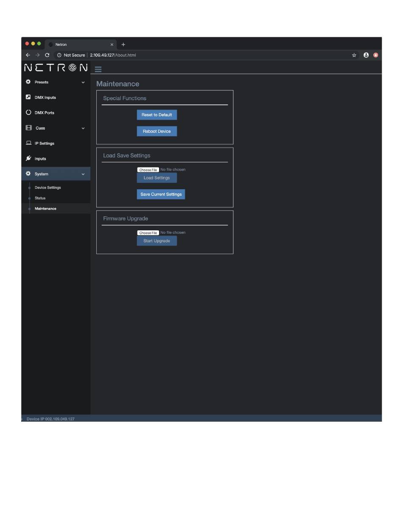Choose a file under Load Save Settings
The height and width of the screenshot is (532, 403).
pos(148,170)
